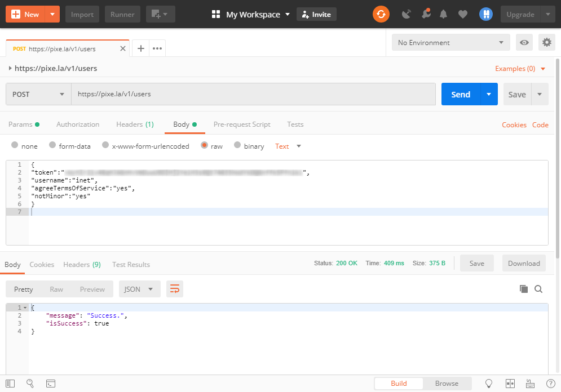Open the Authorization tab
Viewport: 561px width, 392px height.
click(78, 124)
